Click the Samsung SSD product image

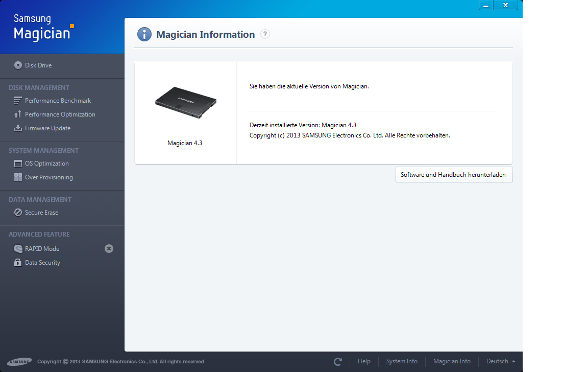[186, 103]
